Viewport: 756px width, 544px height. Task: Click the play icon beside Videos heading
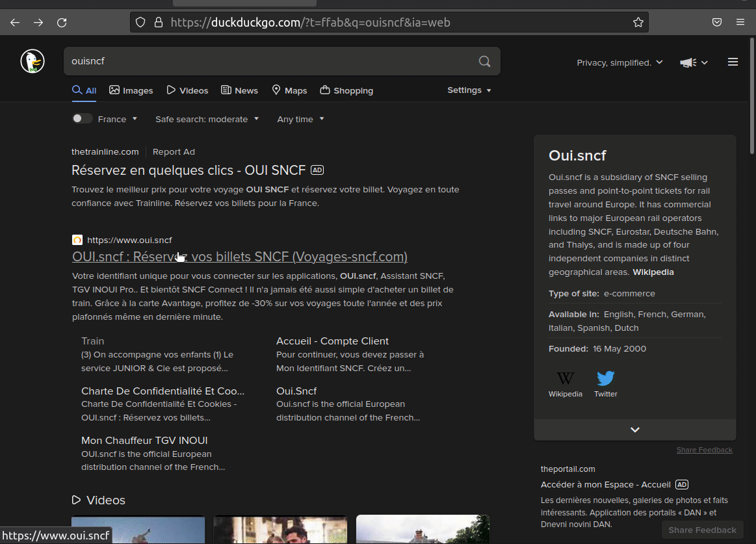pyautogui.click(x=76, y=500)
